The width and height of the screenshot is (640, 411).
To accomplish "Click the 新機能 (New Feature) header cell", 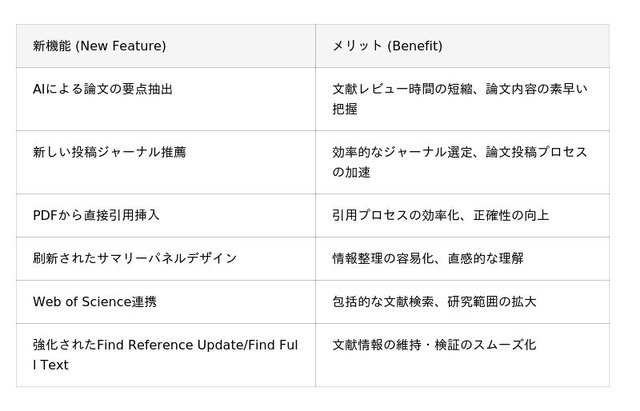I will [x=99, y=46].
